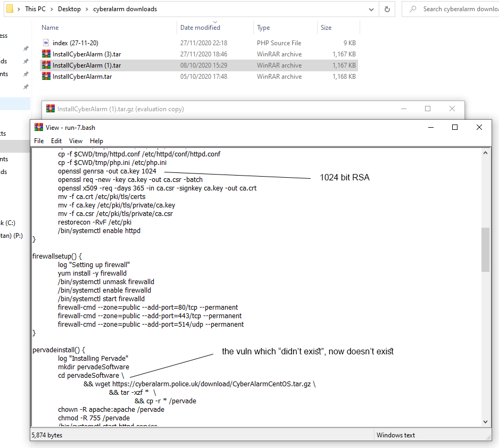
Task: Refresh the cyberalarm downloads folder view
Action: click(387, 9)
